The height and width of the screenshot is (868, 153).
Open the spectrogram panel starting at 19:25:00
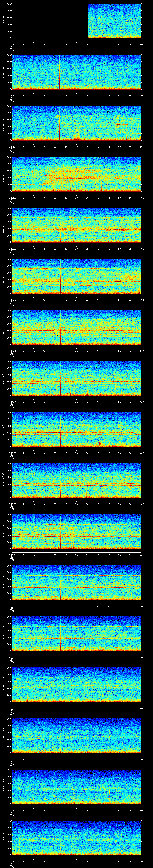[x=77, y=838]
